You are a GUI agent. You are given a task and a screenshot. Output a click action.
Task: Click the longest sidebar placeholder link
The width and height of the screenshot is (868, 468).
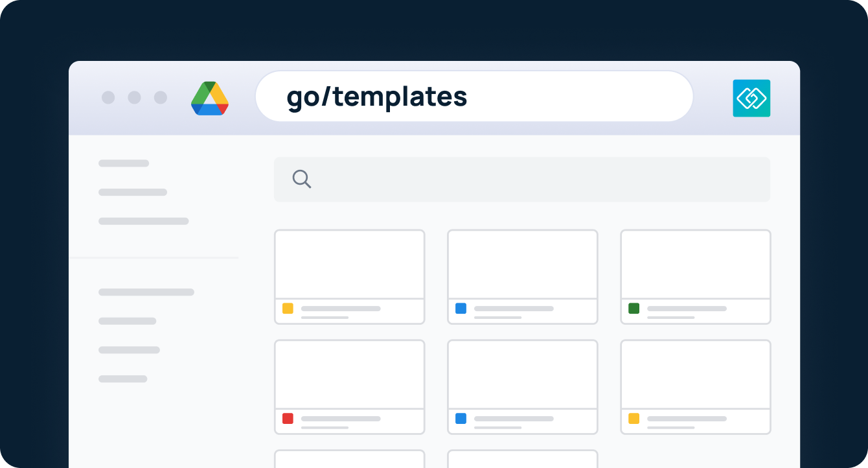click(146, 292)
